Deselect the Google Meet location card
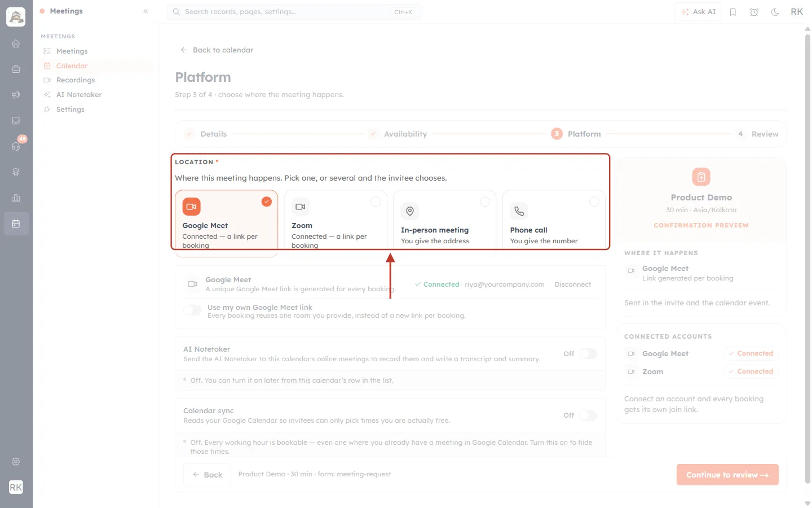This screenshot has width=812, height=508. tap(226, 224)
